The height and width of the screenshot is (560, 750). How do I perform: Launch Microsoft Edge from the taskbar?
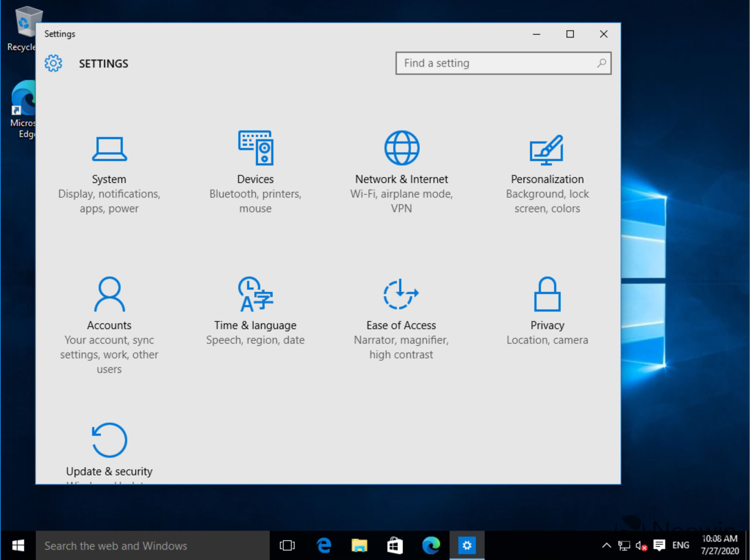point(431,545)
